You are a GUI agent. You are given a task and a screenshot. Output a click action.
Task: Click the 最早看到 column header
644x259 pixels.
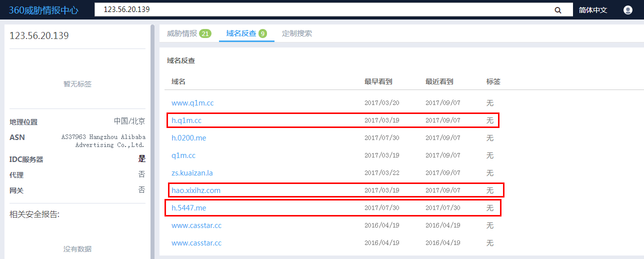[378, 81]
